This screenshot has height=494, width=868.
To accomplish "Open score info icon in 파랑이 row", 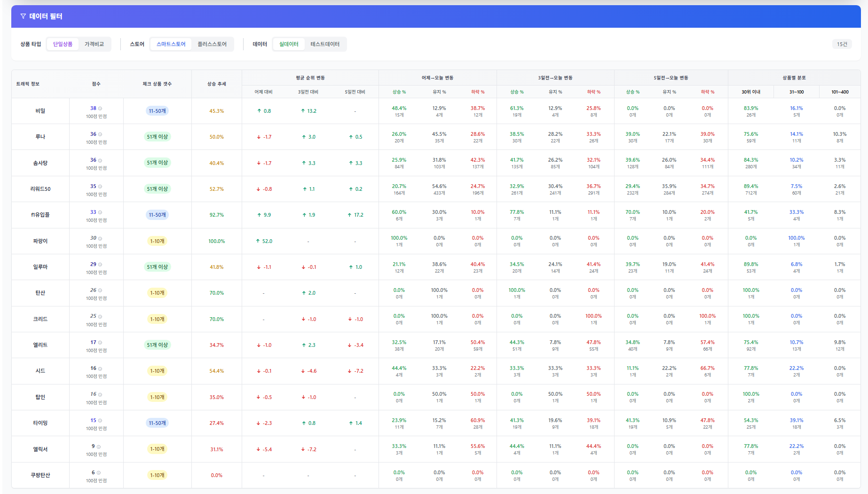I will [100, 238].
